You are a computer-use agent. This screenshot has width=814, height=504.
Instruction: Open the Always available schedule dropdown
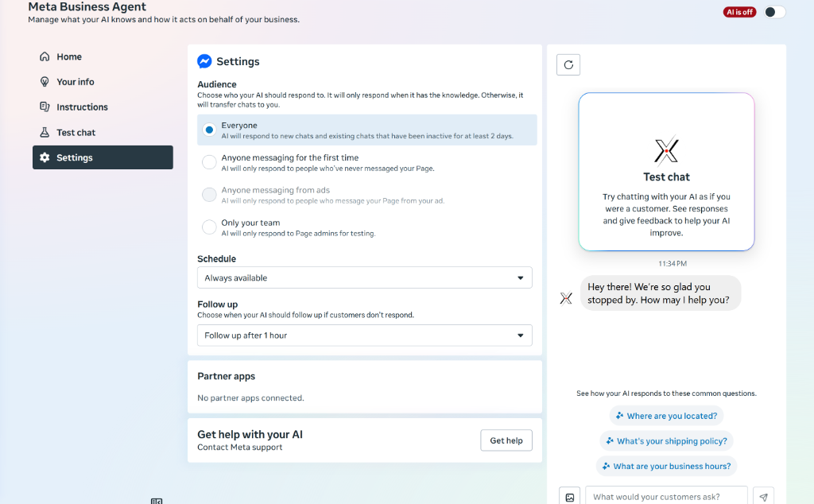364,277
